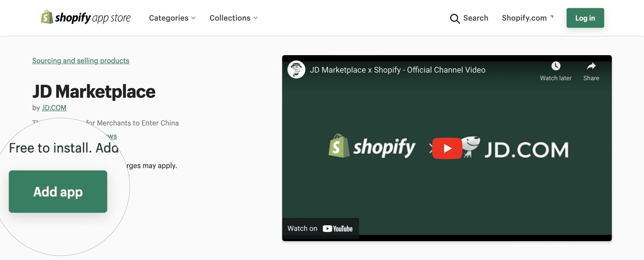
Task: Play the video with red YouTube button
Action: click(x=447, y=148)
